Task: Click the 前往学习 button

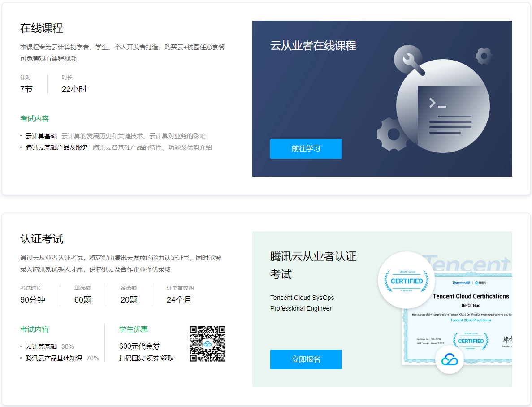Action: point(306,149)
